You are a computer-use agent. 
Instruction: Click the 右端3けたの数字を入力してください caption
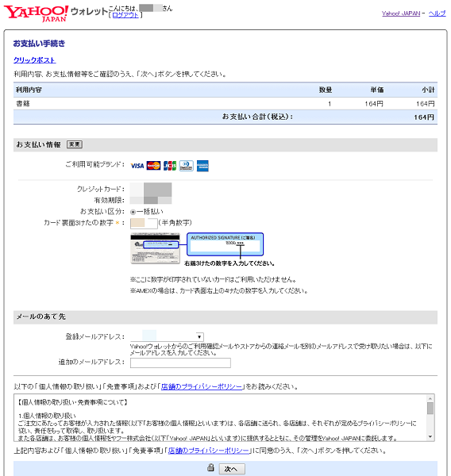[x=229, y=263]
